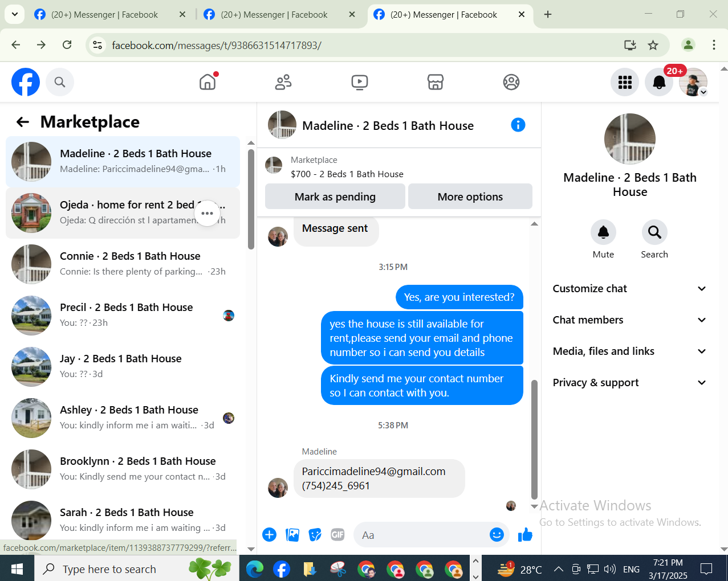
Task: Choose a GIF in the composer
Action: pos(338,534)
